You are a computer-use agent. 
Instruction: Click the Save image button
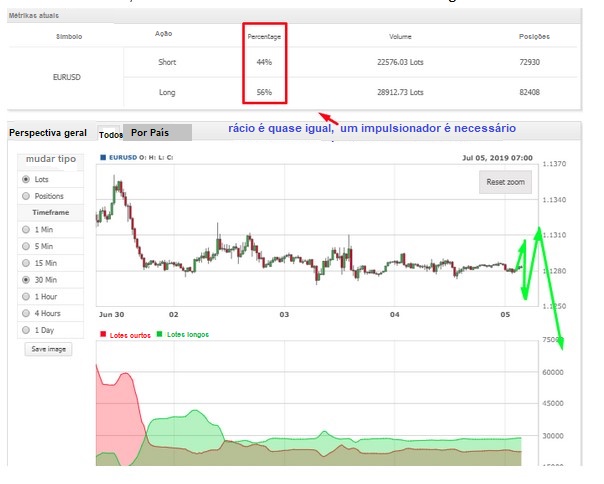pos(50,349)
